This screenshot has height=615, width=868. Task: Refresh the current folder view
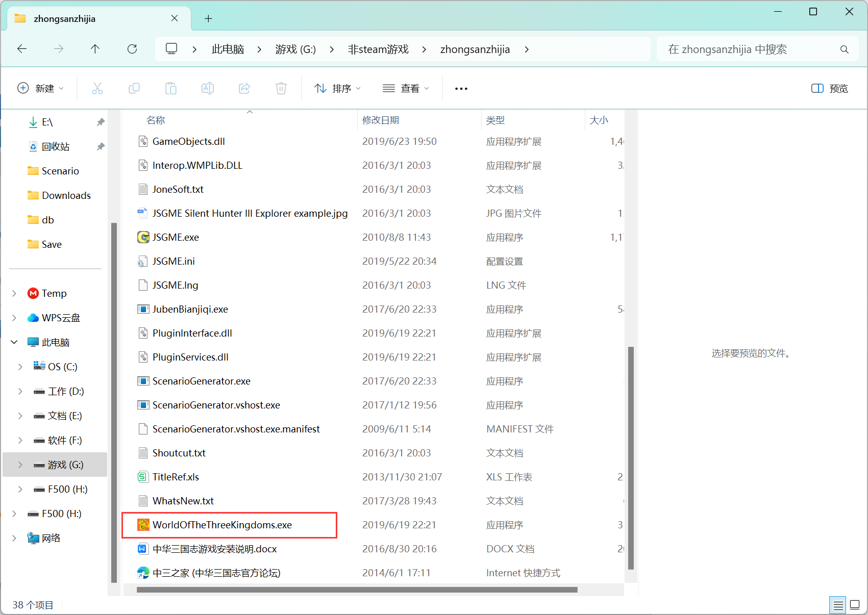[x=132, y=49]
